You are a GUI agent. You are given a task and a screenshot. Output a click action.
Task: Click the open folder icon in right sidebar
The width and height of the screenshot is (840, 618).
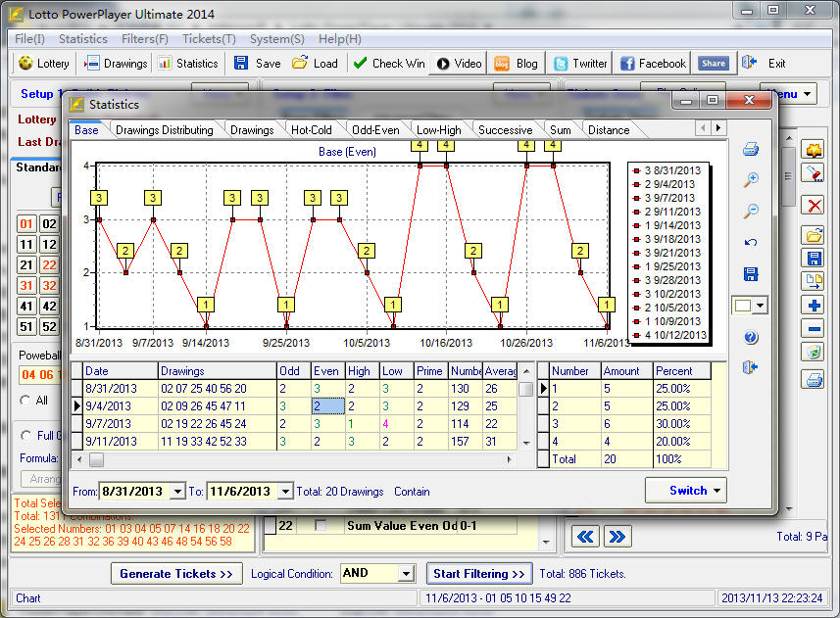pyautogui.click(x=815, y=234)
